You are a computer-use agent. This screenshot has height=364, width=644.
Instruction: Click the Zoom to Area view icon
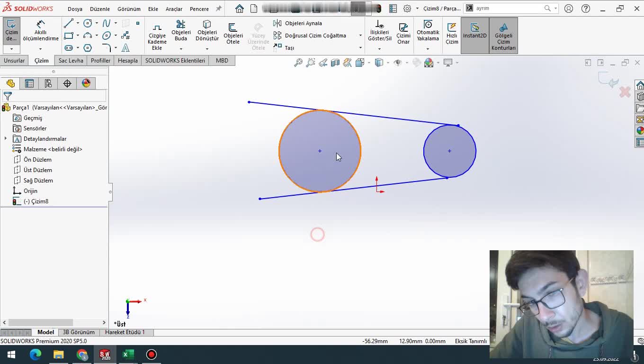(x=311, y=63)
